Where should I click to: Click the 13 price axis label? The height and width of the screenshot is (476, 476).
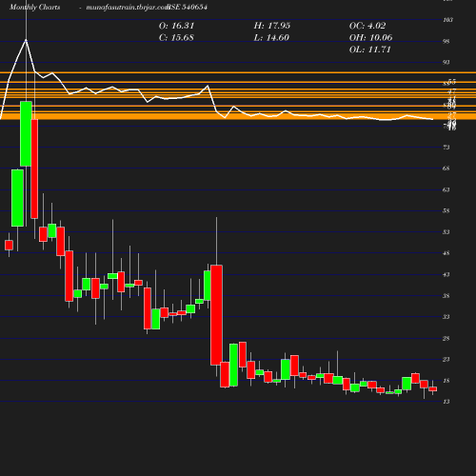click(446, 402)
